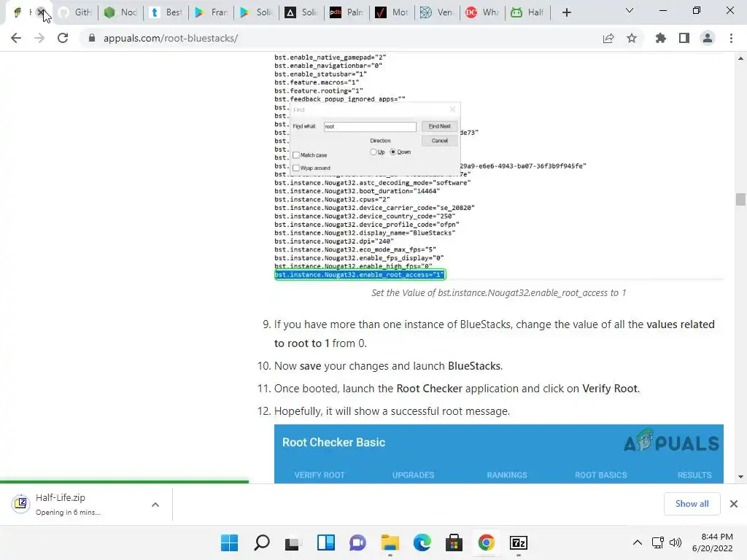Click the 'BlueStacks' bold text in step 10
The image size is (747, 560).
pyautogui.click(x=474, y=366)
